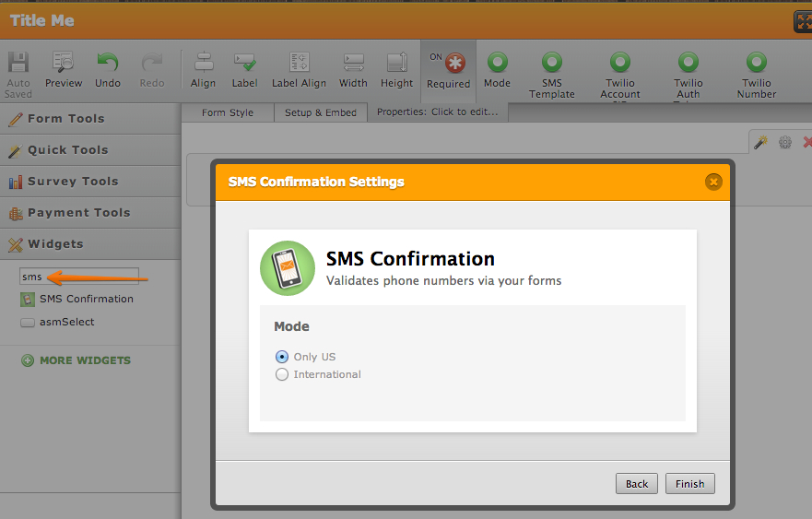The width and height of the screenshot is (812, 519).
Task: Select the Only US mode option
Action: [x=282, y=357]
